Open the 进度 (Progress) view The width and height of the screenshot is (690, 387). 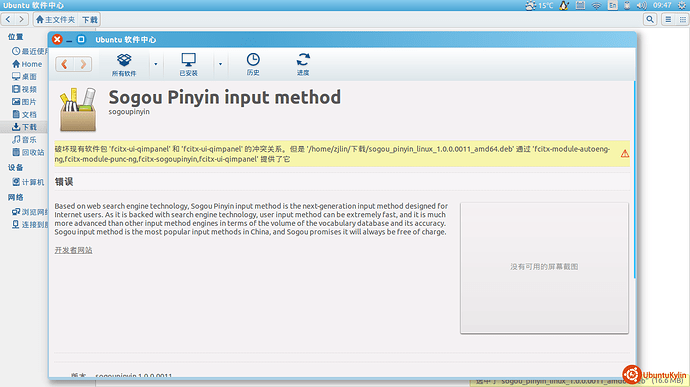[303, 64]
